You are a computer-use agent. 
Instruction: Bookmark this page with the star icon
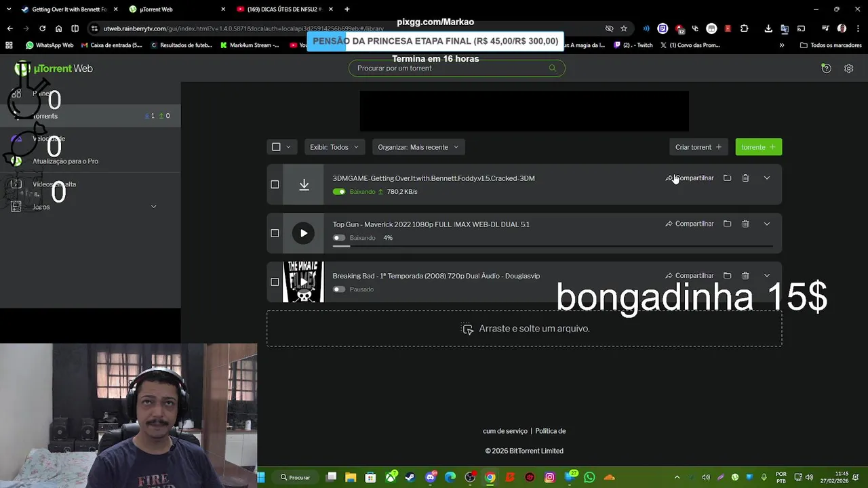tap(624, 28)
